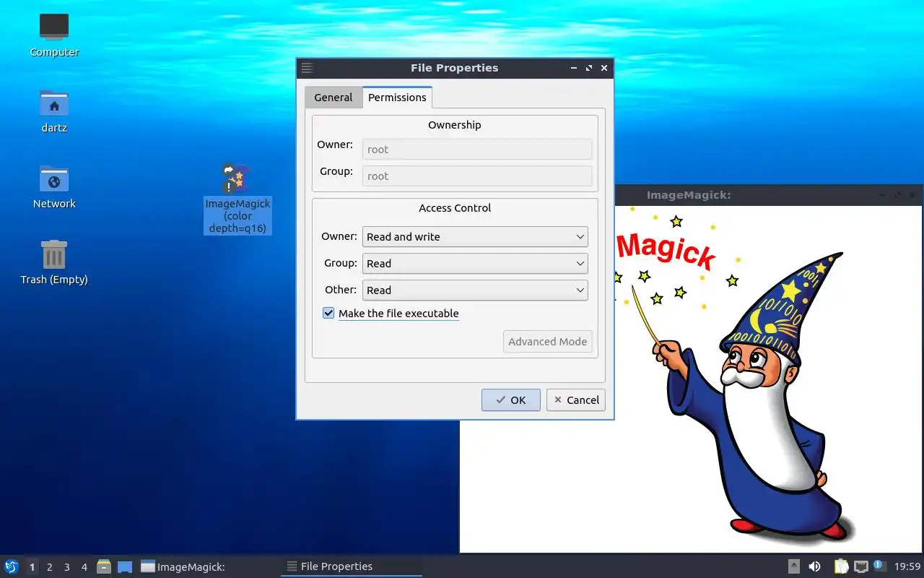The width and height of the screenshot is (924, 578).
Task: Close the File Properties dialog window
Action: pos(604,68)
